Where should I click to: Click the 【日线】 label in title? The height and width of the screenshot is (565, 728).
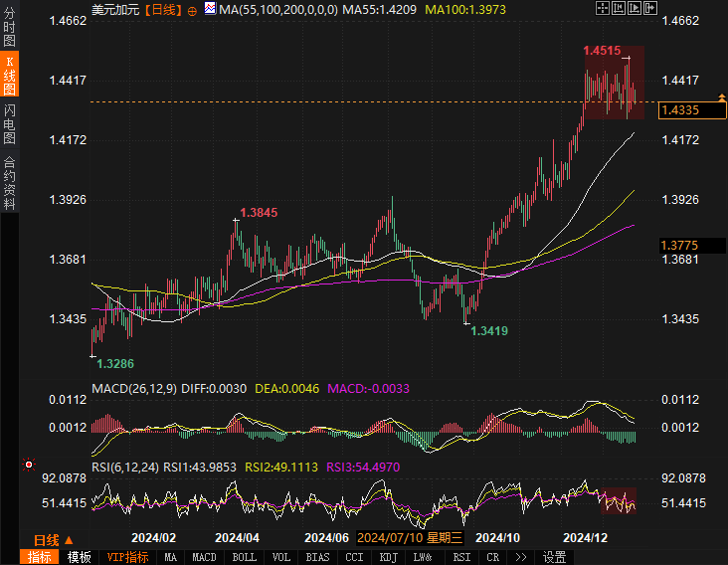(163, 10)
